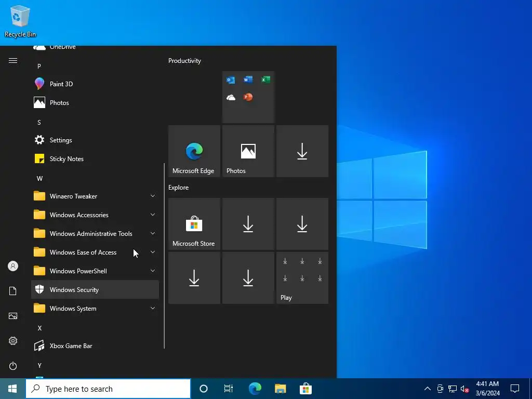Expand the Start menu hamburger button
532x399 pixels.
[13, 60]
